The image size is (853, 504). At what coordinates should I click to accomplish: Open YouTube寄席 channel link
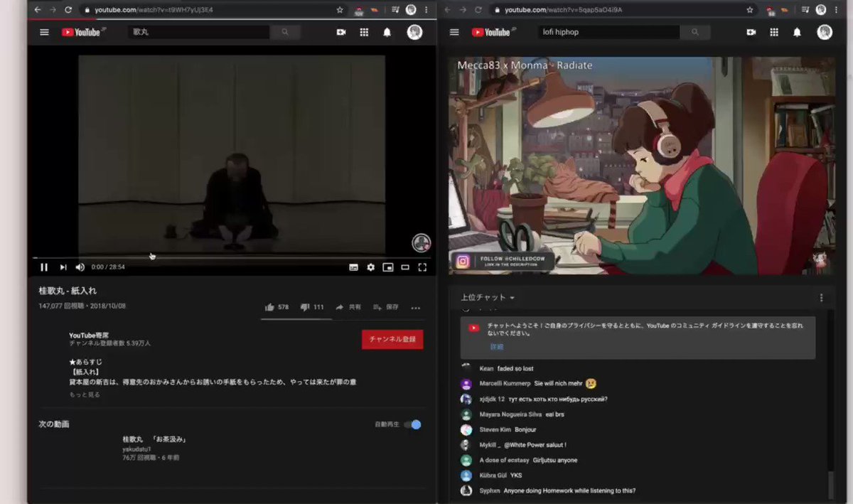point(89,335)
